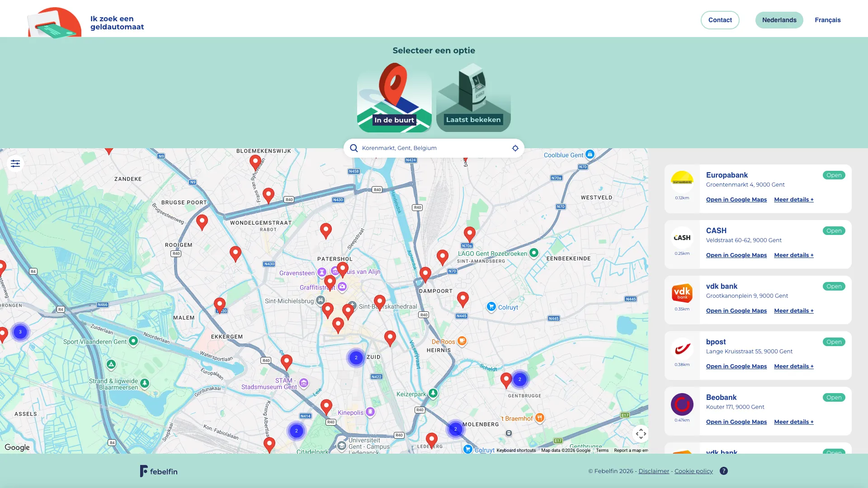Open the map filter settings icon
Viewport: 868px width, 488px height.
click(15, 164)
